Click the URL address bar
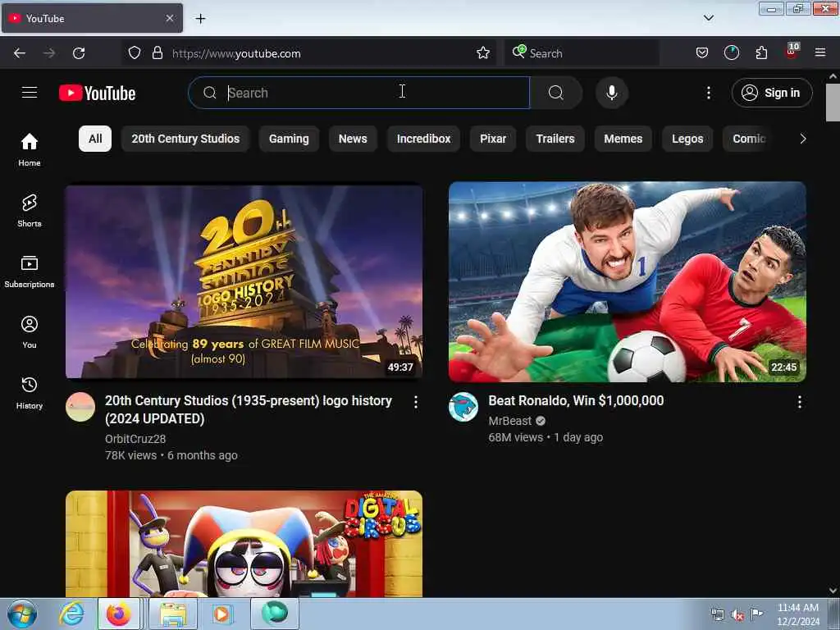840x630 pixels. 308,53
